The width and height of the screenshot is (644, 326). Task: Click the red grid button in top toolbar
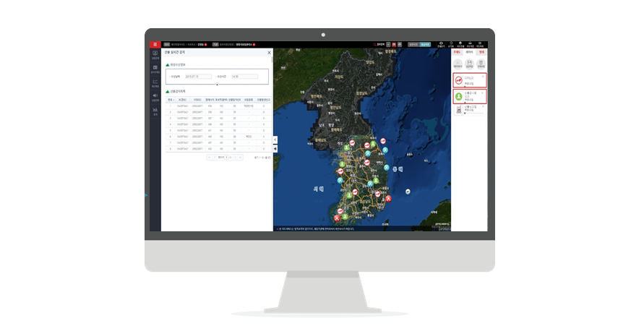click(394, 44)
